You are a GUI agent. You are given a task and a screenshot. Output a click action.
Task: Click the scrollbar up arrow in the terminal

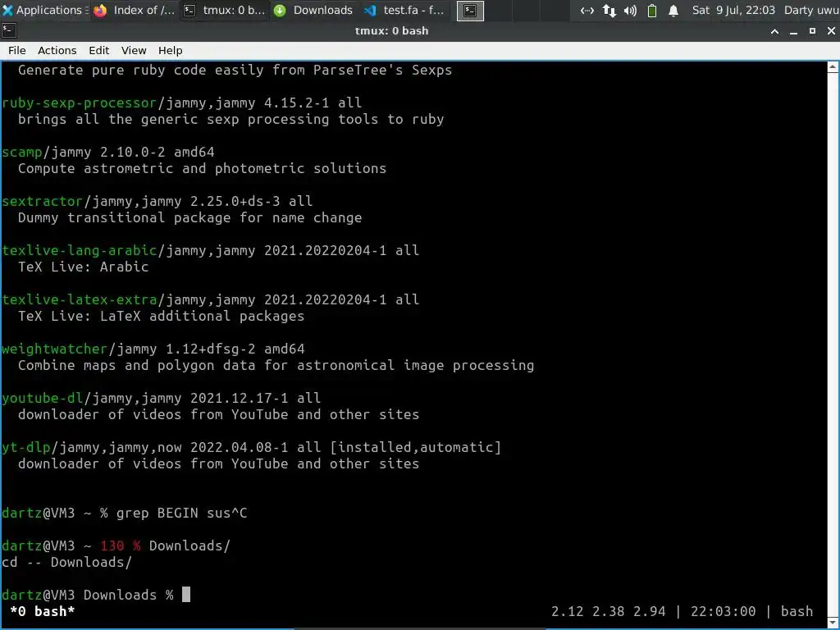833,67
